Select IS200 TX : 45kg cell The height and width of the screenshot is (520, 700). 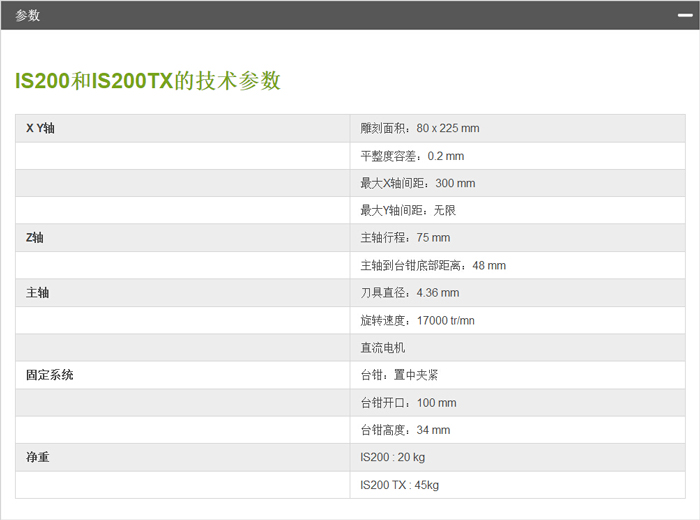517,485
